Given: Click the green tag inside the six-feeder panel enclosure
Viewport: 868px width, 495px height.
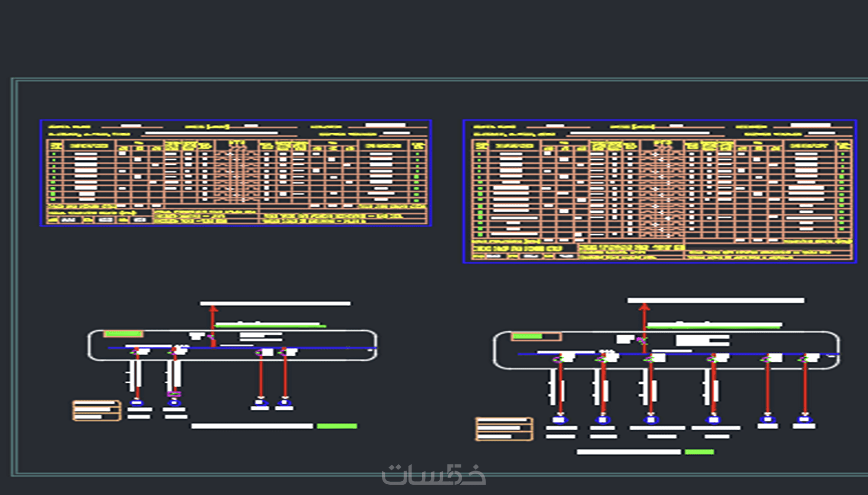Looking at the screenshot, I should (527, 336).
